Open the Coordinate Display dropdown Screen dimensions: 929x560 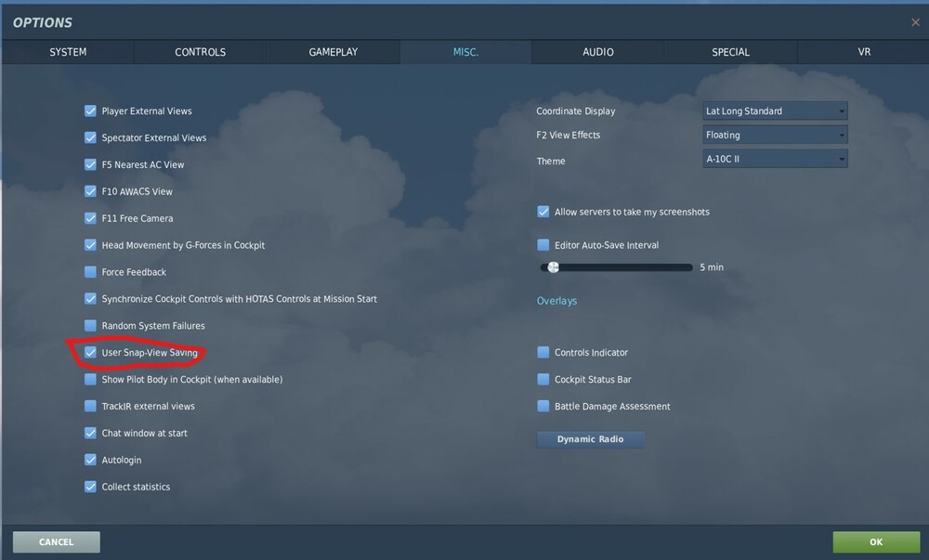(x=775, y=111)
